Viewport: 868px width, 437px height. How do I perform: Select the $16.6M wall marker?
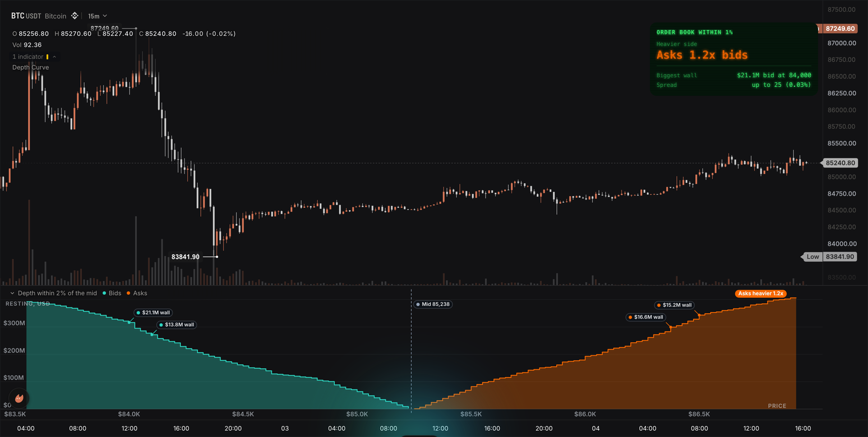647,317
